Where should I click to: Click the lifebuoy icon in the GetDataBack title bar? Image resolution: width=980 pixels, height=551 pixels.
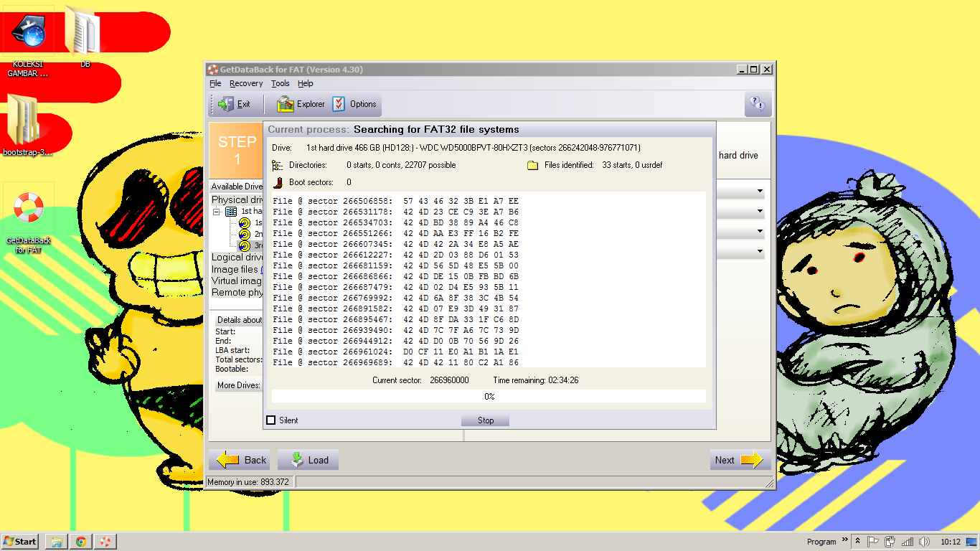tap(213, 70)
